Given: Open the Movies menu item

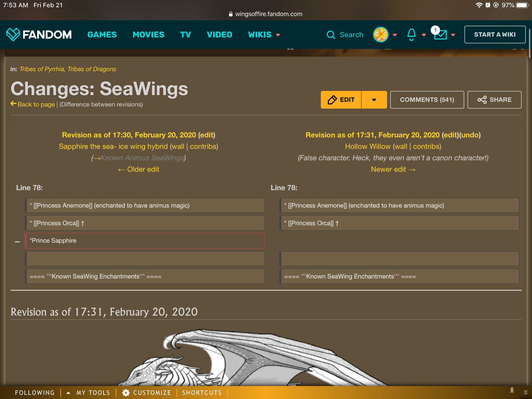Looking at the screenshot, I should 148,35.
